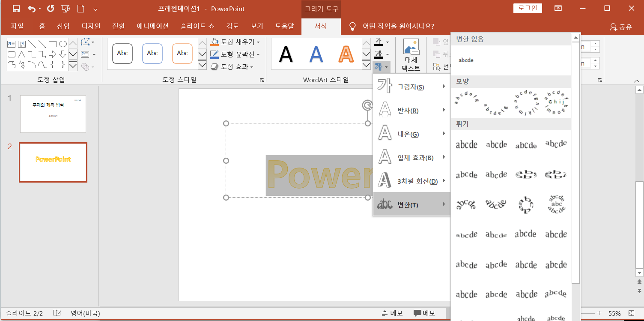Click the rotation handle above text box
This screenshot has width=644, height=321.
[x=367, y=105]
